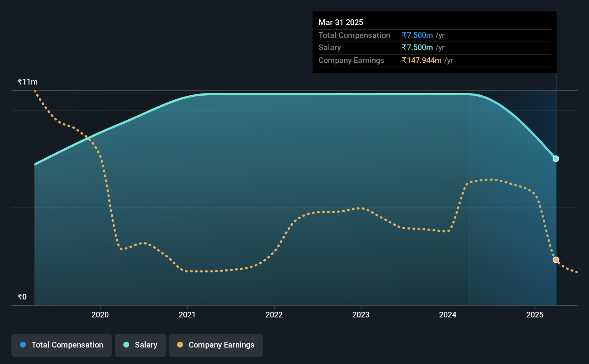589x364 pixels.
Task: Click the ₹11m y-axis label
Action: (x=28, y=82)
